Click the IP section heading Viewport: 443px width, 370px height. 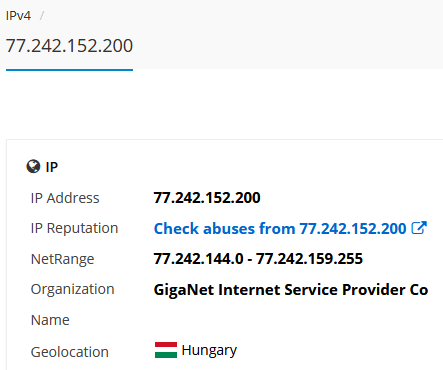tap(52, 167)
